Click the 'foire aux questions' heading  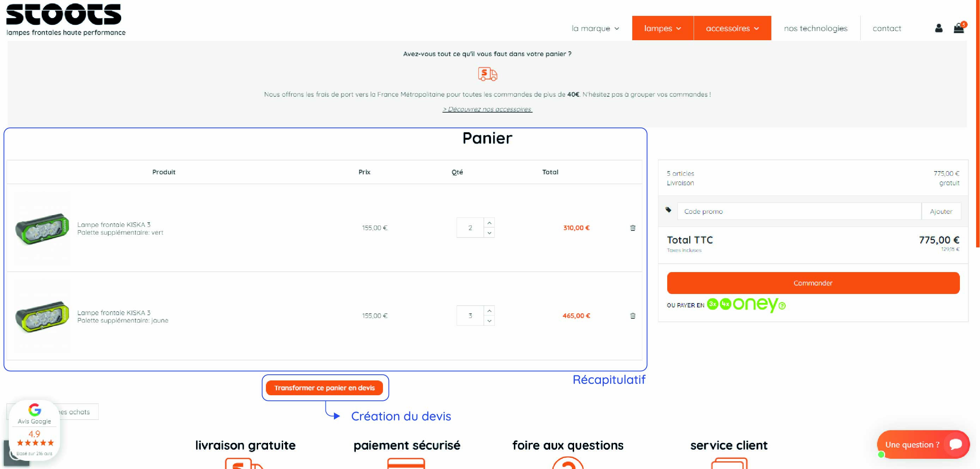[x=568, y=445]
